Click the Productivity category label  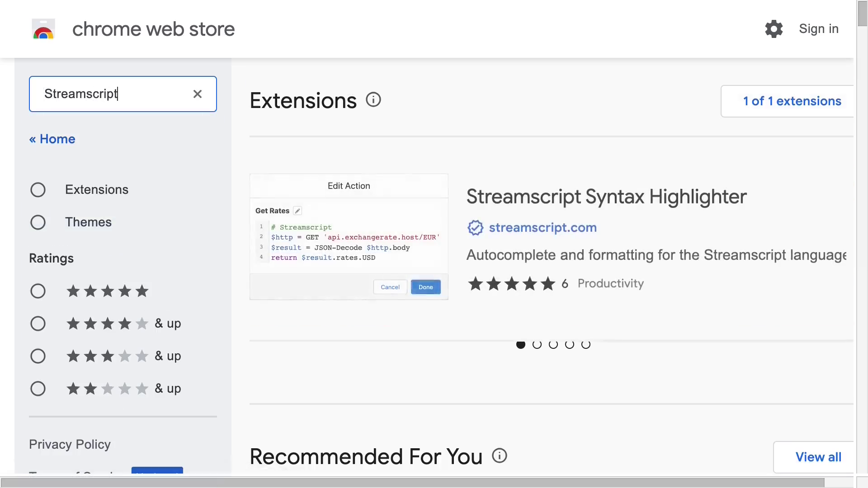611,284
